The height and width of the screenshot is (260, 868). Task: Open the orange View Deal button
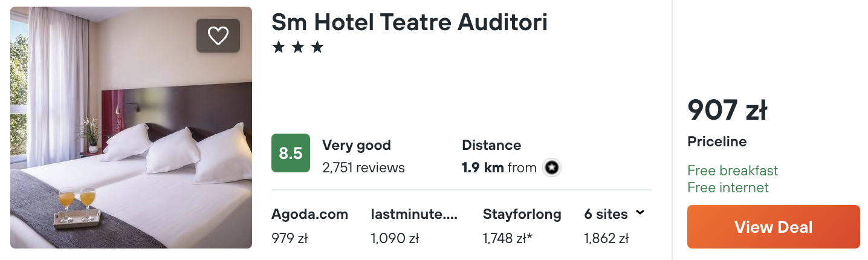(x=774, y=227)
